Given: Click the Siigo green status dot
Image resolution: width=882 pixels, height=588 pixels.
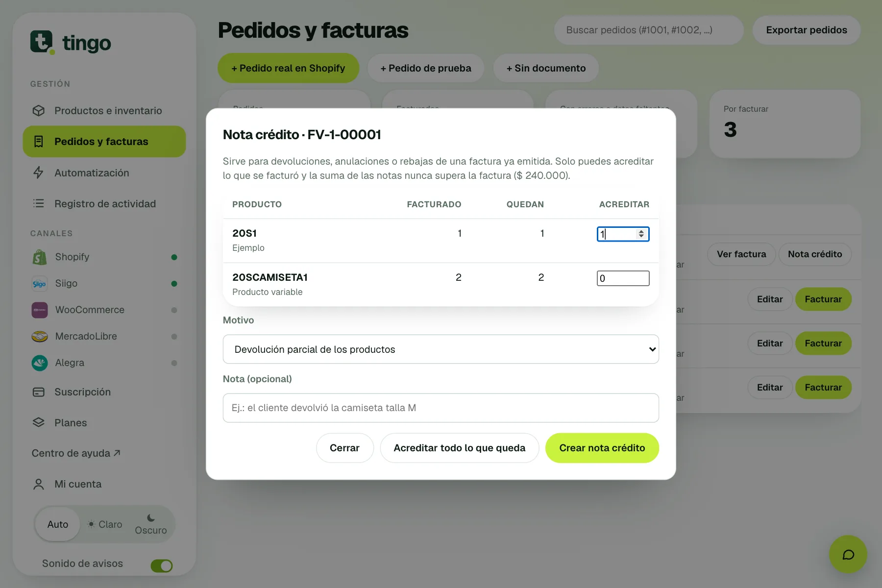Looking at the screenshot, I should coord(174,284).
